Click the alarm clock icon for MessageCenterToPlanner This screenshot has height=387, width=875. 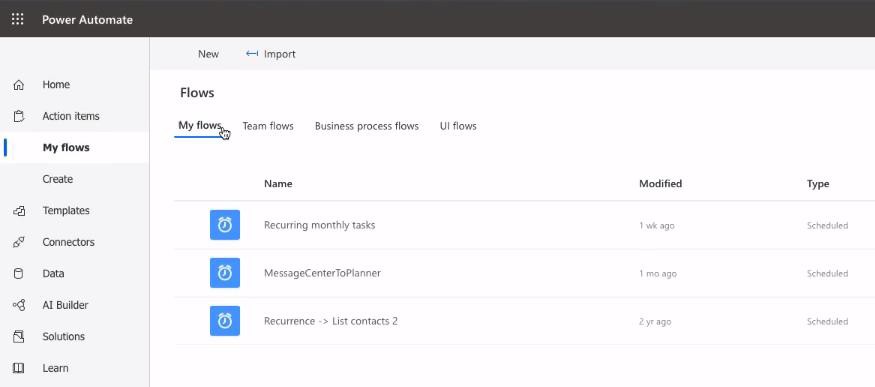click(x=225, y=273)
